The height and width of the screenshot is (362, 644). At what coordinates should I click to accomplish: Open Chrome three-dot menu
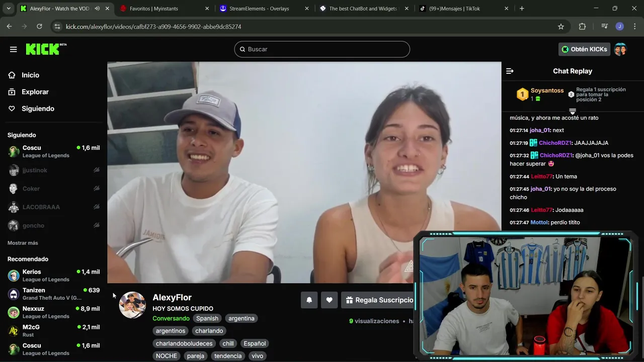coord(634,27)
